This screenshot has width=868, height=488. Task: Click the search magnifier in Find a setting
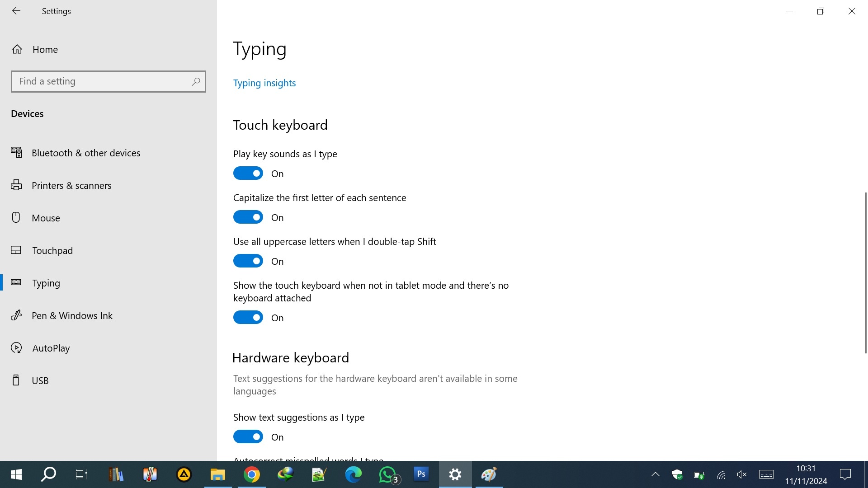(196, 81)
